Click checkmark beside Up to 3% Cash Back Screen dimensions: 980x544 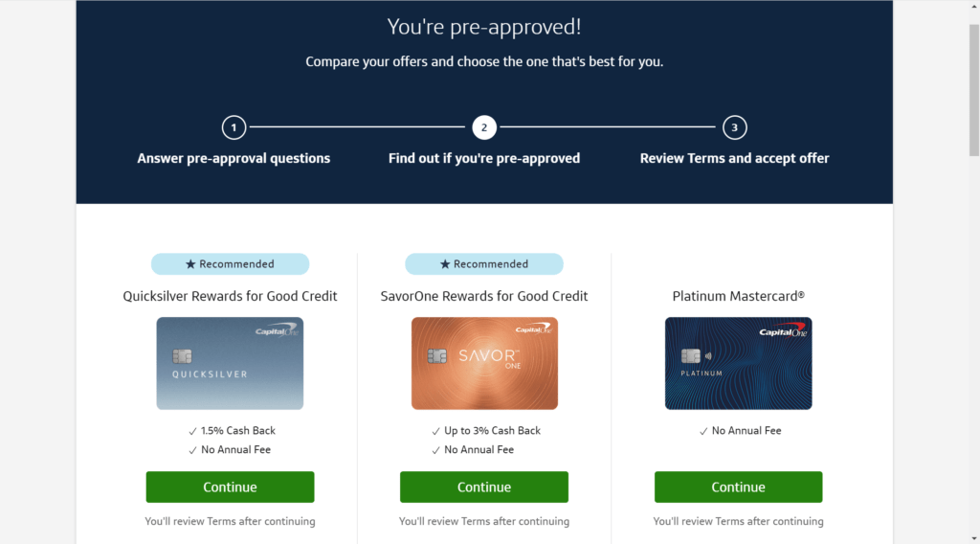click(x=435, y=431)
